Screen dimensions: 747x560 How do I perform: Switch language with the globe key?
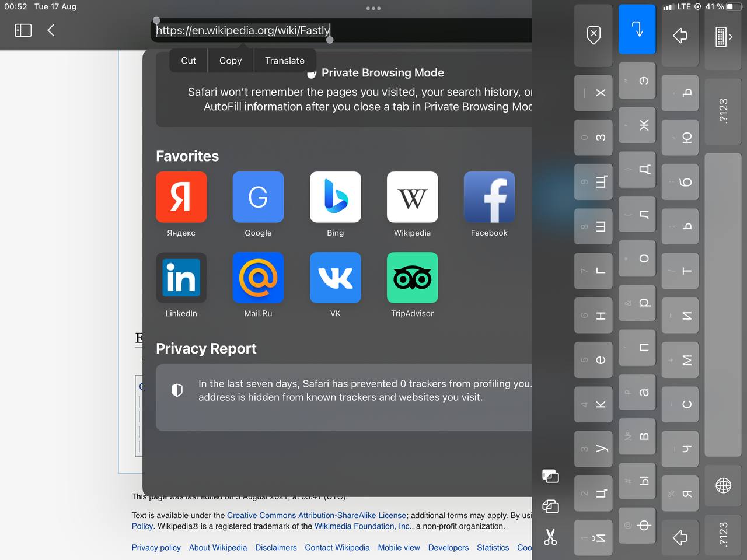[724, 485]
